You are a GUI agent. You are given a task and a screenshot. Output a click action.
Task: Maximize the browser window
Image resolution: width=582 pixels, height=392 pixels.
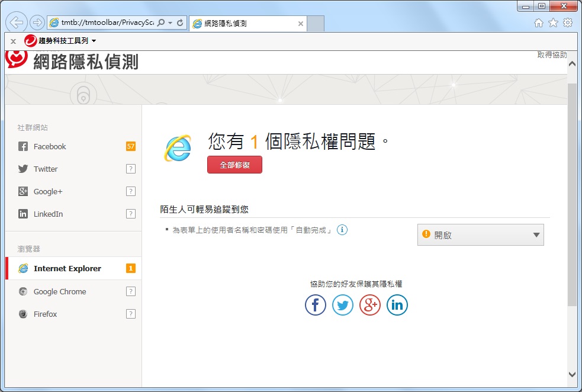coord(542,6)
